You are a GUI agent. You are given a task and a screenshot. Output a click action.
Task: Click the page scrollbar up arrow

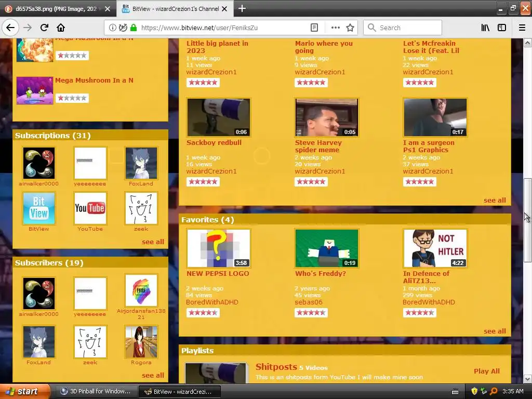(527, 43)
